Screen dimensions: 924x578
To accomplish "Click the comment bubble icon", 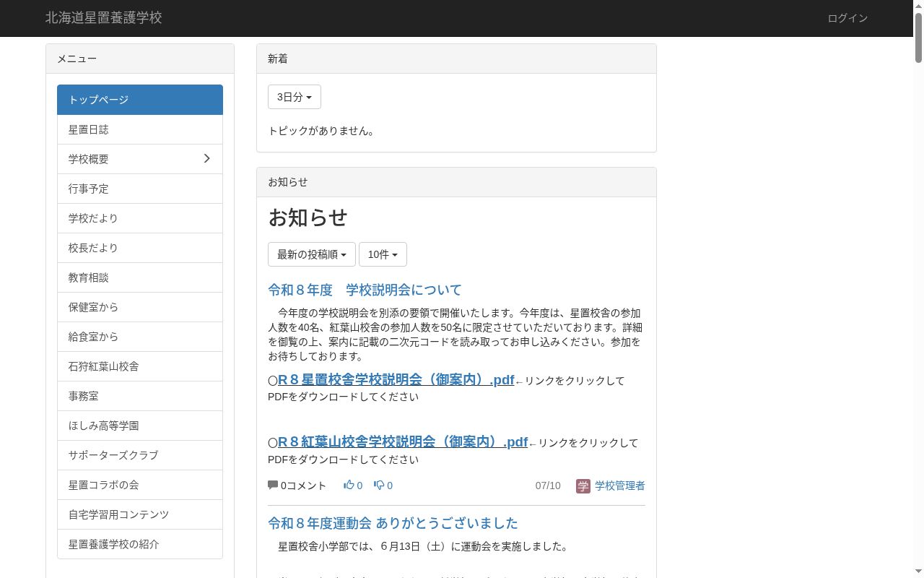I will 273,485.
